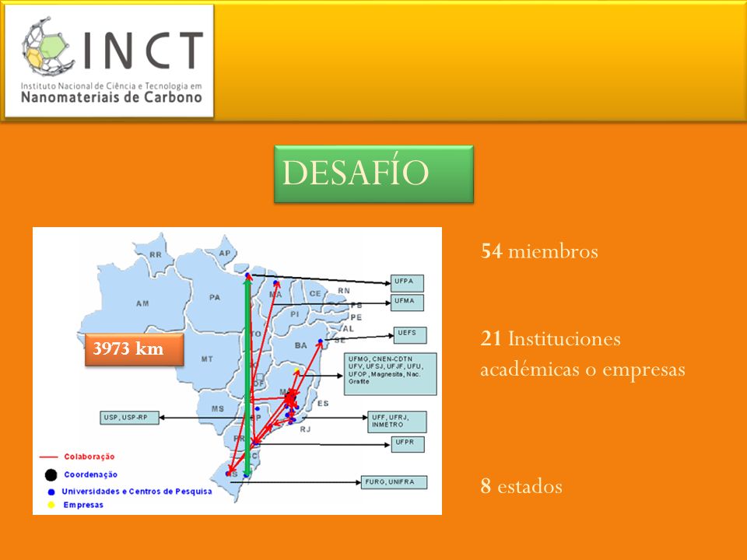Click the '54 miembros' text

pos(539,251)
